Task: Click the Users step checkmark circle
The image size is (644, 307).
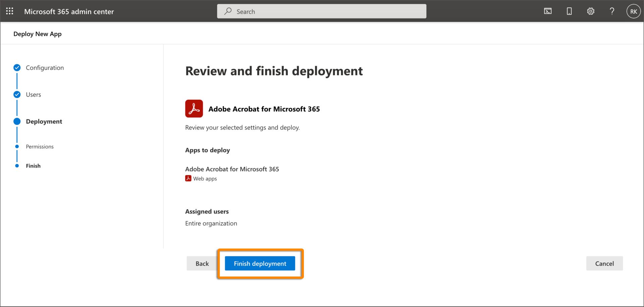Action: [17, 94]
